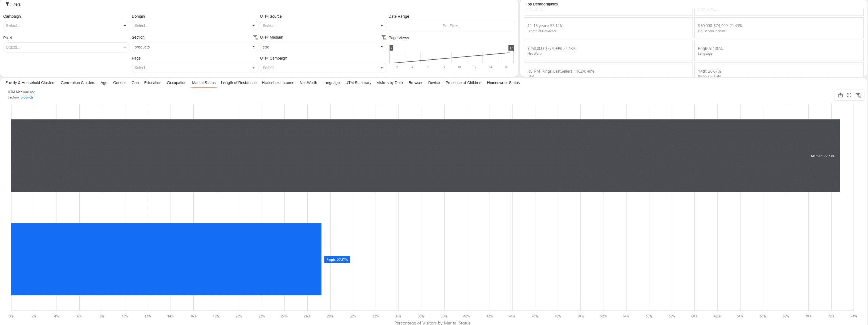Select the Page Views minimum handle 2
This screenshot has width=868, height=325.
pos(391,48)
